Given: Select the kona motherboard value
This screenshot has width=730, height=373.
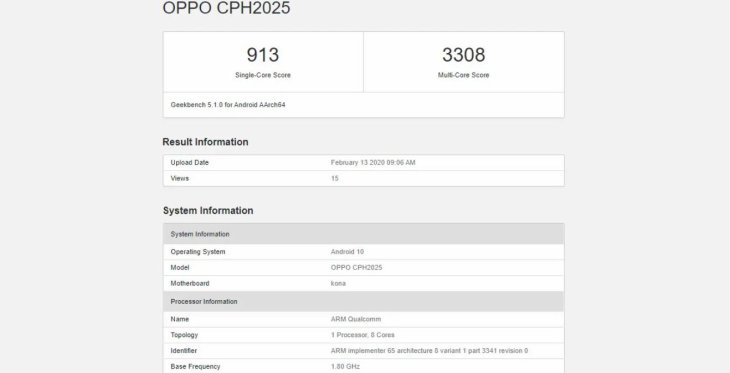Looking at the screenshot, I should pos(338,284).
